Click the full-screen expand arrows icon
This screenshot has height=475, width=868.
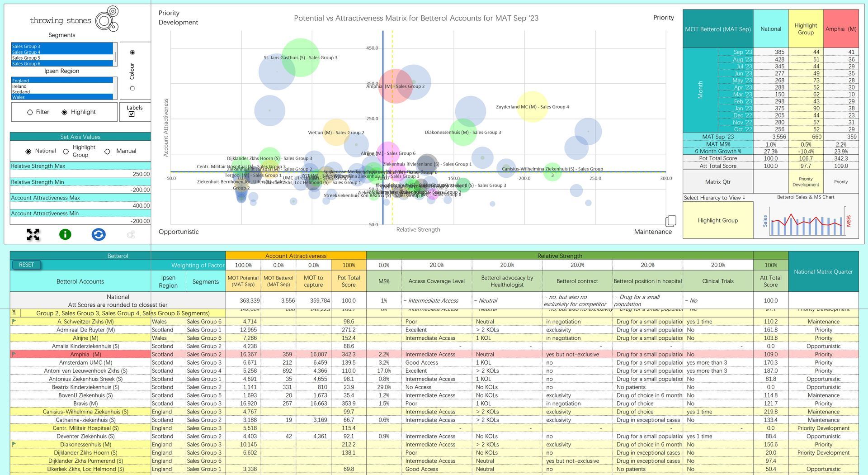tap(33, 234)
